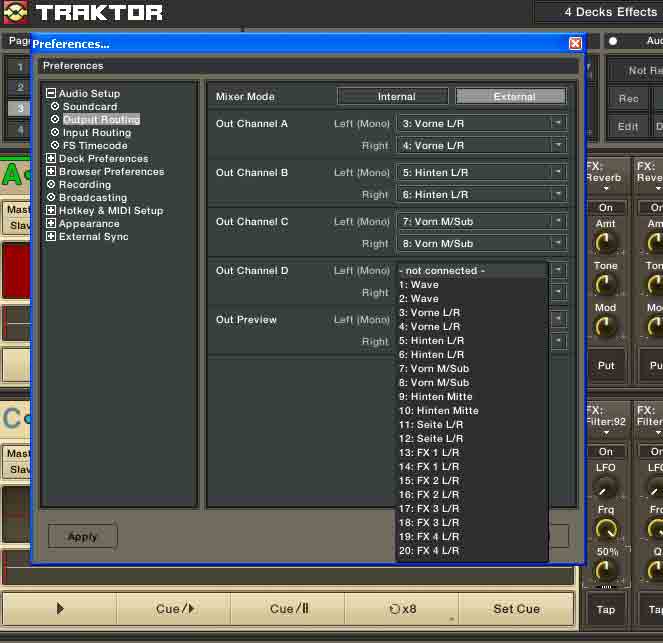
Task: Set Mixer Mode to External
Action: pos(511,96)
